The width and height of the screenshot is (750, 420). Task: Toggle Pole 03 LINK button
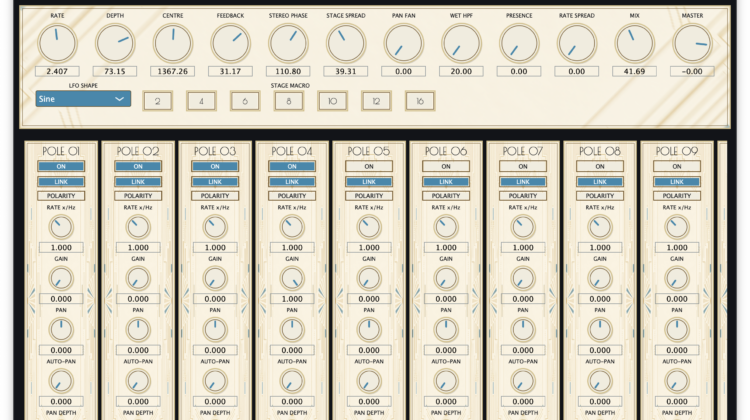(x=215, y=182)
